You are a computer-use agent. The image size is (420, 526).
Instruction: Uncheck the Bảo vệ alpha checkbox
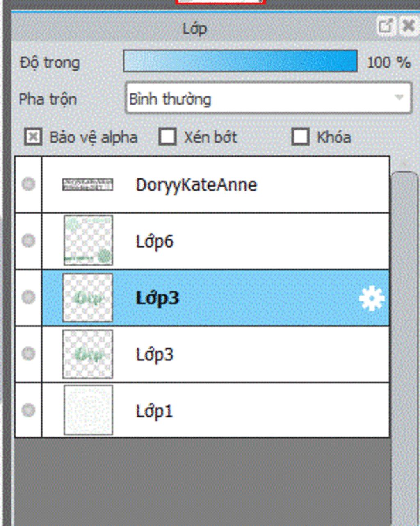tap(33, 137)
